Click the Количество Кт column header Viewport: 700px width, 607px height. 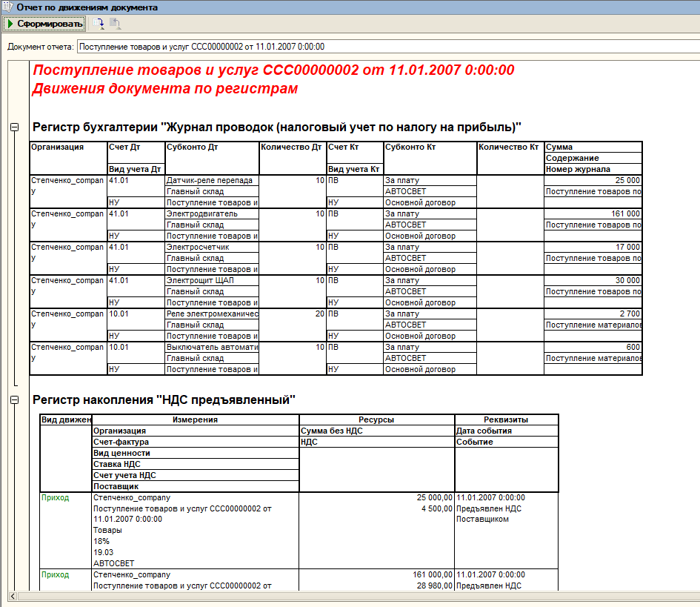pos(510,158)
